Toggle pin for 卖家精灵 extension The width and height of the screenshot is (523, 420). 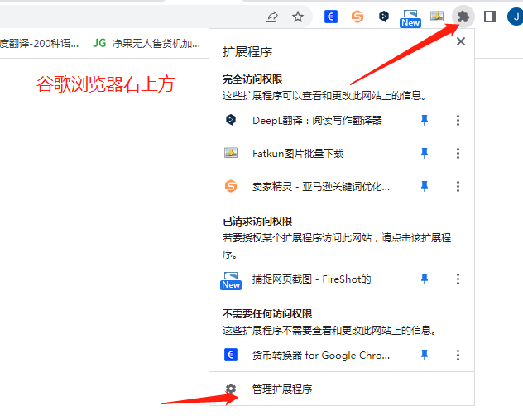[x=425, y=186]
